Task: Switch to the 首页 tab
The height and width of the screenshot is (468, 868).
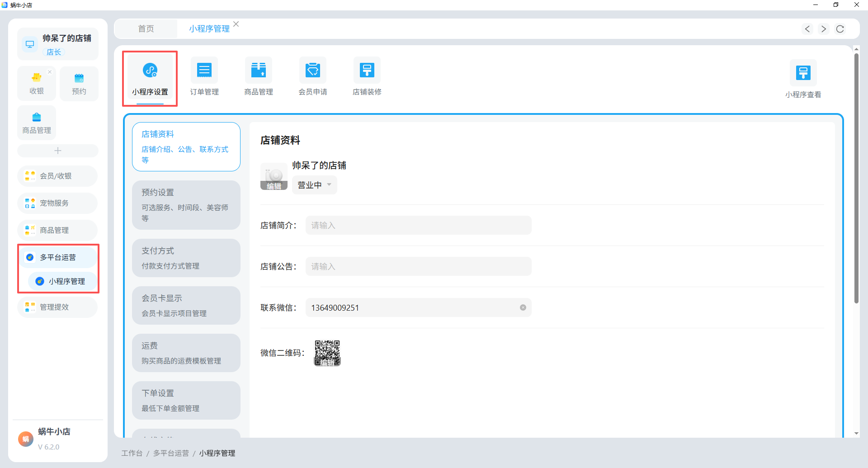Action: [x=146, y=28]
